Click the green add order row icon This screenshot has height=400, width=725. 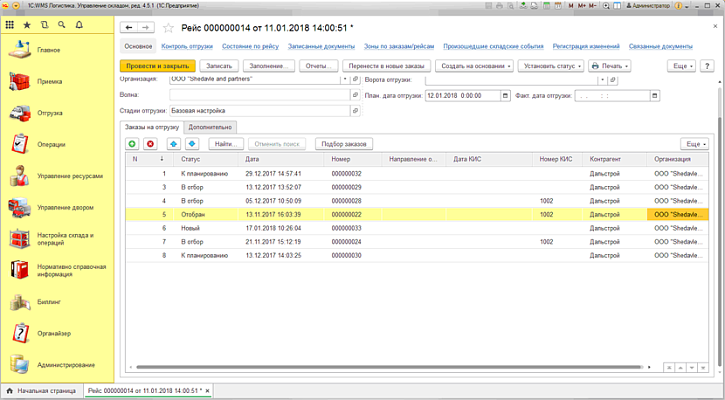click(x=132, y=144)
